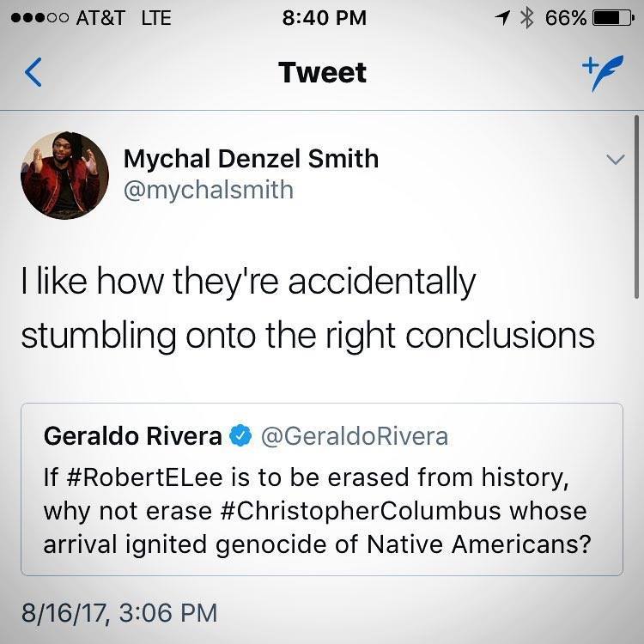This screenshot has height=644, width=644.
Task: Open Mychal Denzel Smith's profile picture
Action: tap(64, 175)
